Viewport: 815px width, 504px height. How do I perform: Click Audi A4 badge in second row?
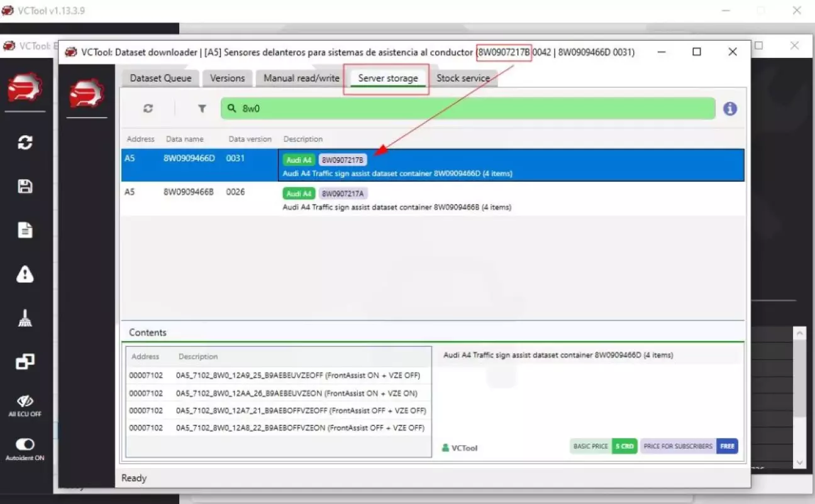(x=299, y=194)
